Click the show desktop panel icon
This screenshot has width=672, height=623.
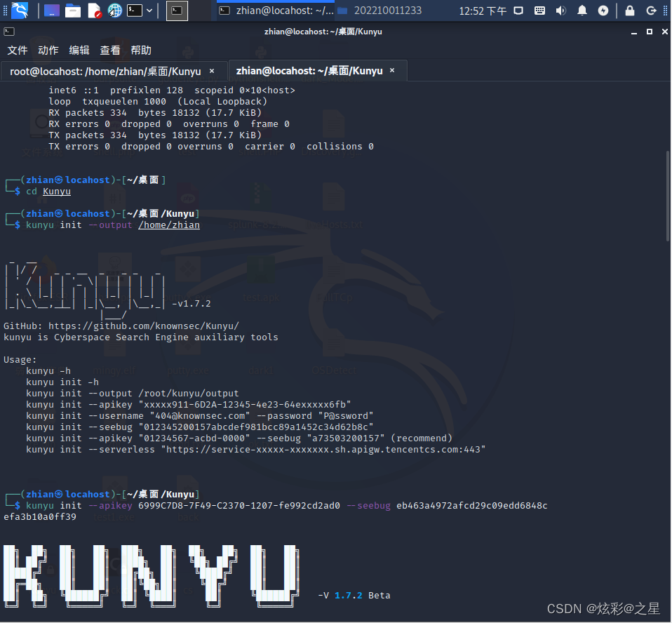point(52,11)
